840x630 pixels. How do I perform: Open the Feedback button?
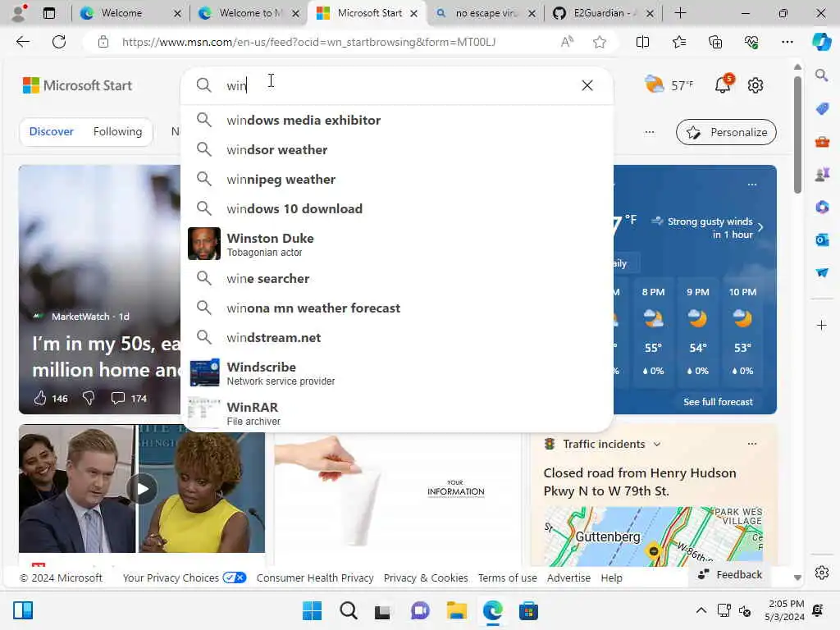coord(729,574)
